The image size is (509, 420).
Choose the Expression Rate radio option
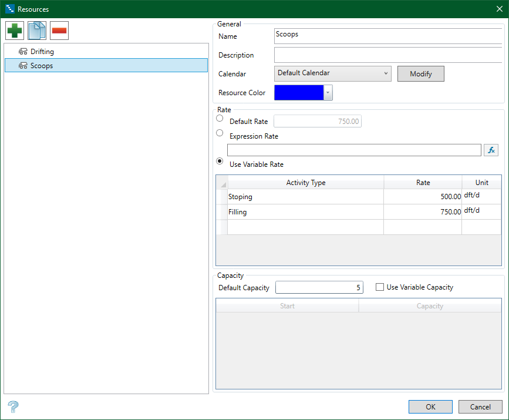pyautogui.click(x=220, y=133)
